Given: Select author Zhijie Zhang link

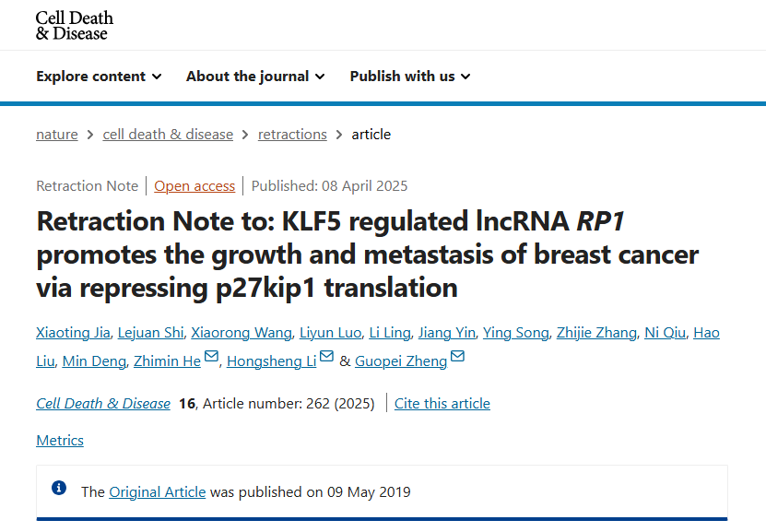Looking at the screenshot, I should [596, 333].
